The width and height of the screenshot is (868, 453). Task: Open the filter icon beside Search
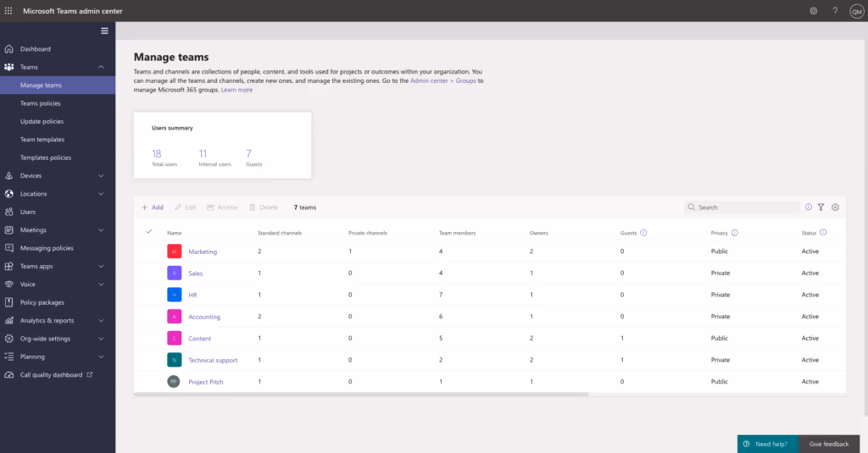tap(821, 207)
